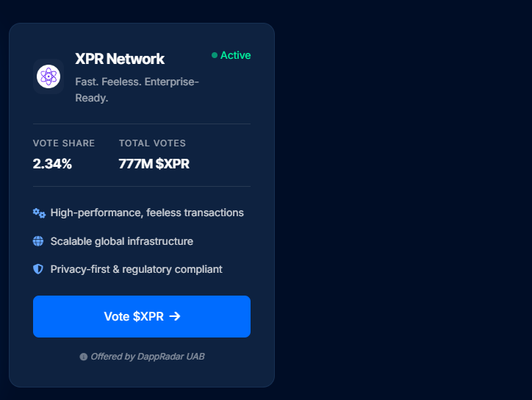Click the gears icon beside High-performance
The image size is (532, 400).
39,213
